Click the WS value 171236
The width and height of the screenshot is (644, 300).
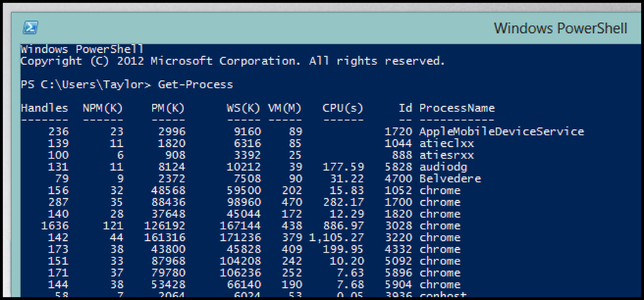(x=240, y=238)
